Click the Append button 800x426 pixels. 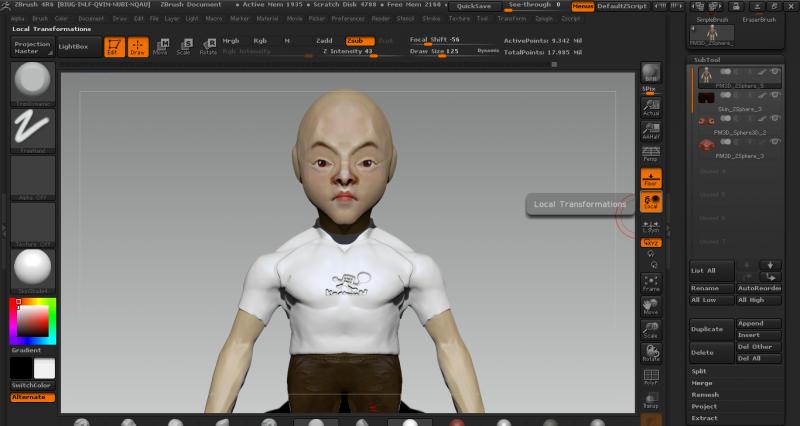(759, 323)
